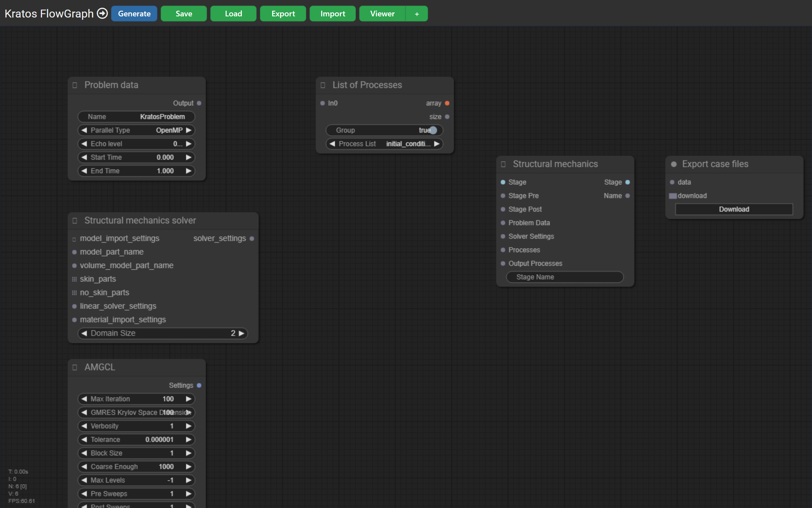The image size is (812, 508).
Task: Decrease Max Levels value
Action: pyautogui.click(x=84, y=480)
